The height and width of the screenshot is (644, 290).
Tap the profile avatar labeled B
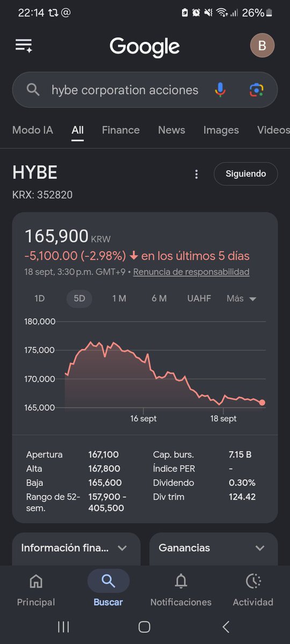point(262,46)
